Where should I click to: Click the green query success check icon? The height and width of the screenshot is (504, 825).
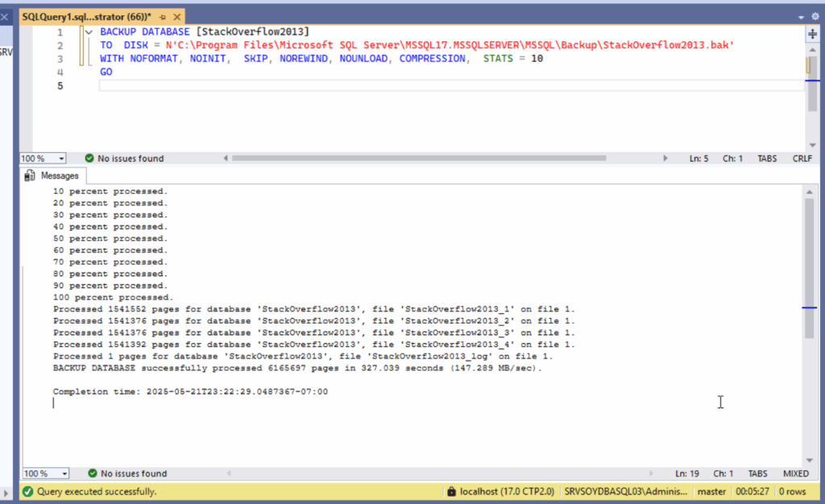tap(28, 491)
